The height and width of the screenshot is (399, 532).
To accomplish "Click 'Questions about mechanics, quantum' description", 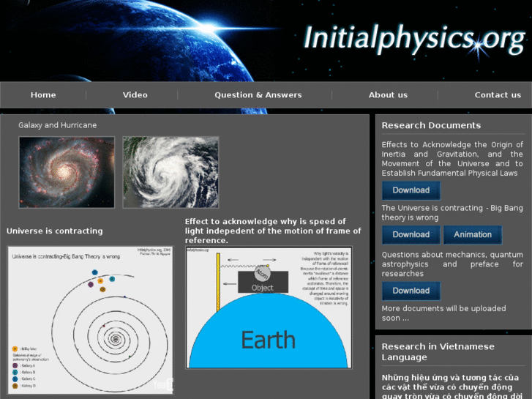I will (452, 264).
